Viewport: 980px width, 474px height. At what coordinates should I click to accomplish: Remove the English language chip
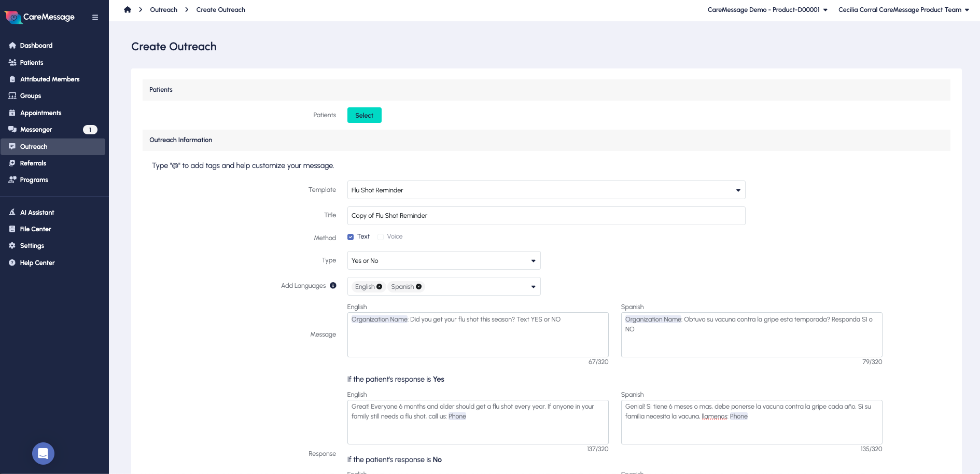tap(380, 287)
